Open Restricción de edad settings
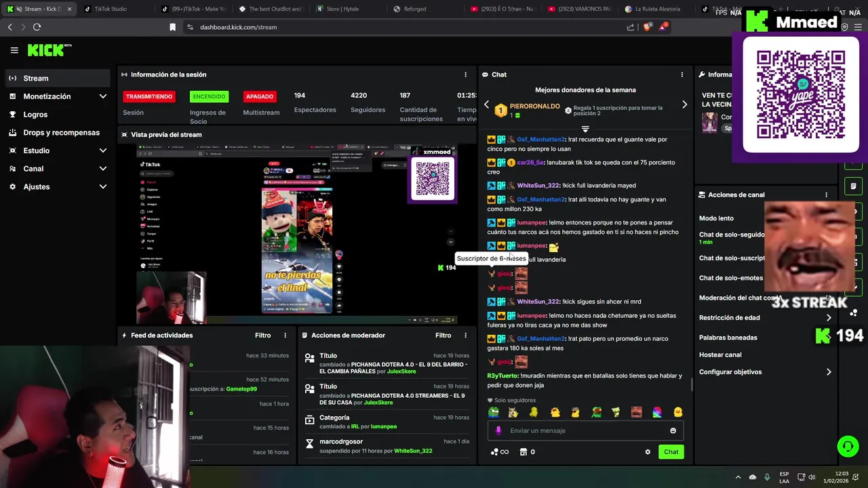The width and height of the screenshot is (868, 488). 765,318
